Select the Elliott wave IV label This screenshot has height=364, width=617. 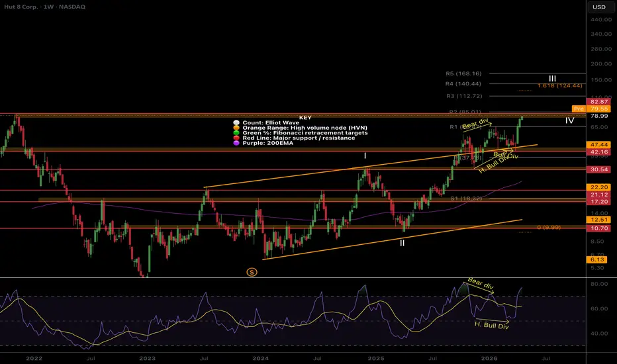tap(569, 120)
